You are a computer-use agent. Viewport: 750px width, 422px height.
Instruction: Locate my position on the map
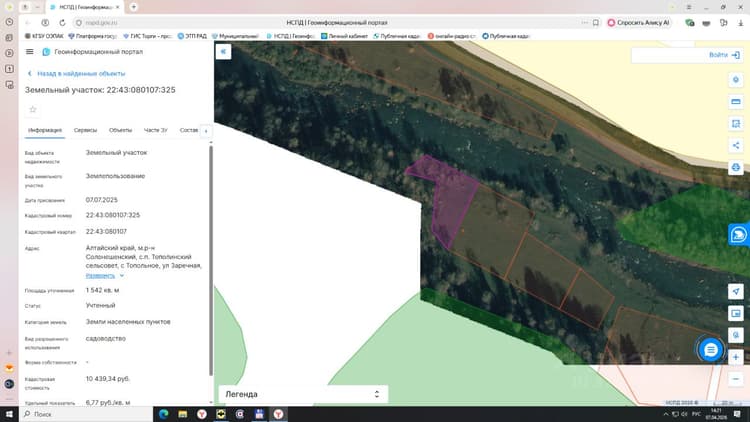click(x=736, y=291)
